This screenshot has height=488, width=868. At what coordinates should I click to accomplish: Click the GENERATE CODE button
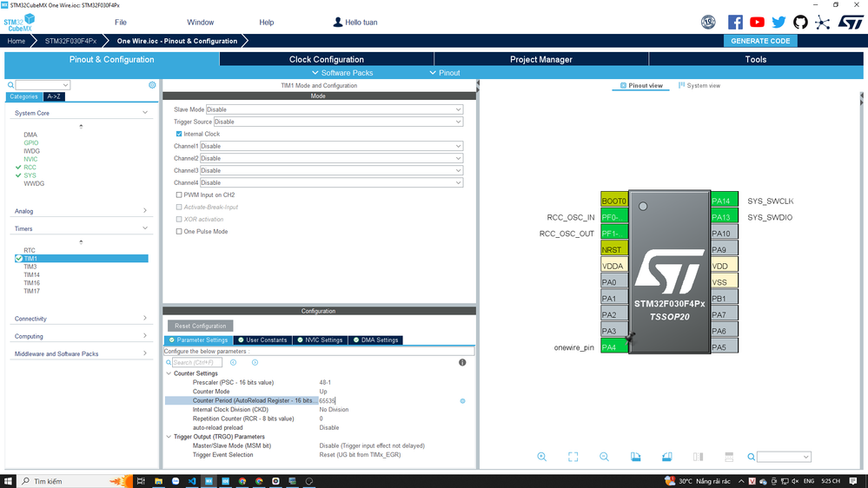(x=760, y=41)
